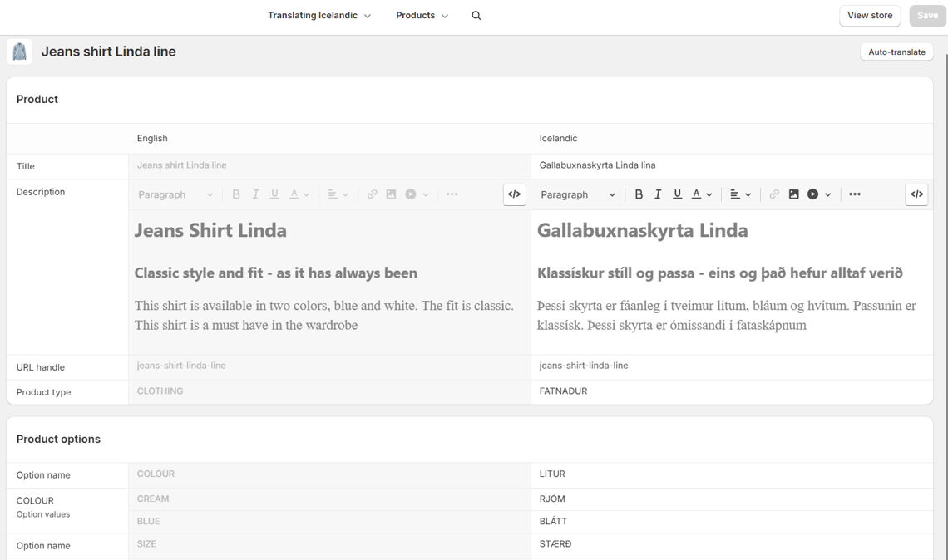Open the Translating Icelandic language dropdown
948x560 pixels.
click(319, 16)
